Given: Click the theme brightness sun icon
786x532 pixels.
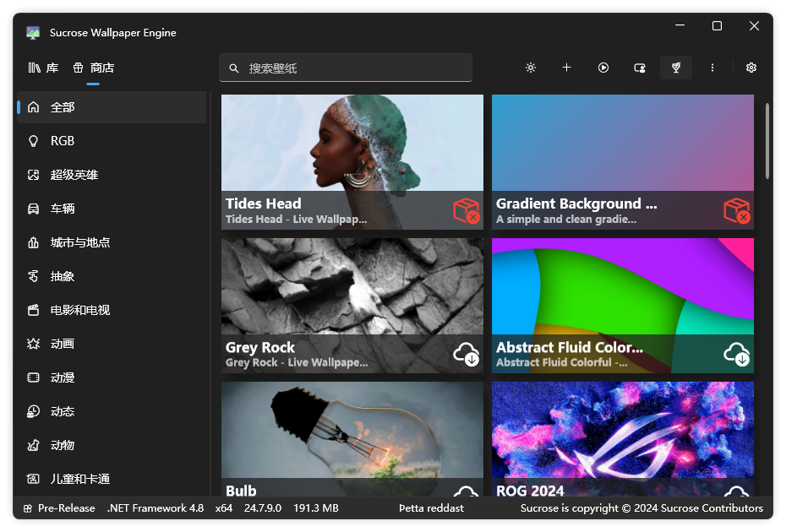Looking at the screenshot, I should coord(531,68).
